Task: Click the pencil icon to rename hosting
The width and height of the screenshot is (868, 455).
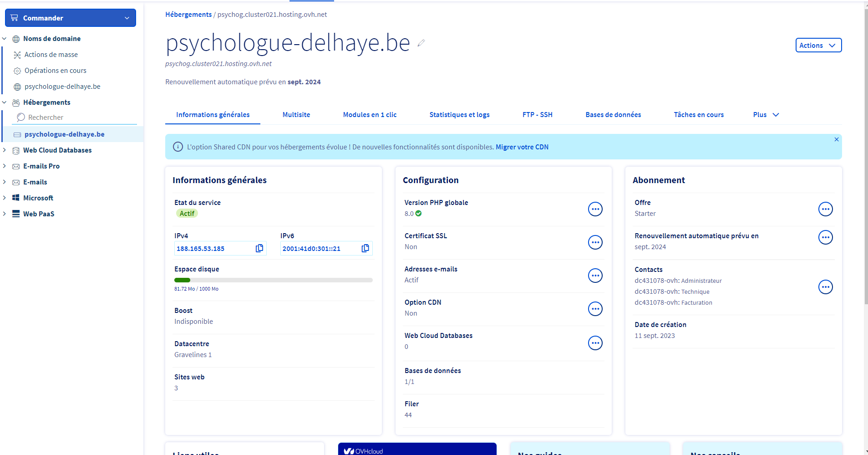Action: [x=421, y=43]
